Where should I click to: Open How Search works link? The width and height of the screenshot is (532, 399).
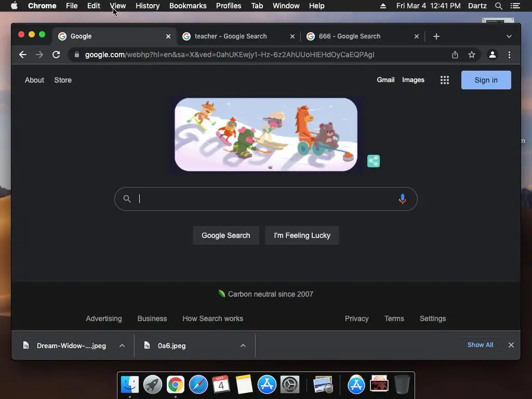[212, 318]
